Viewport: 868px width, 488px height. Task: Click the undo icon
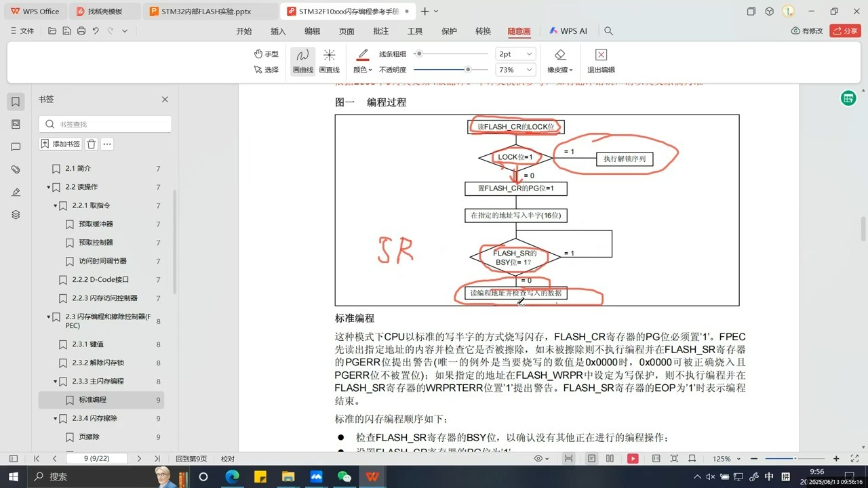[x=96, y=31]
